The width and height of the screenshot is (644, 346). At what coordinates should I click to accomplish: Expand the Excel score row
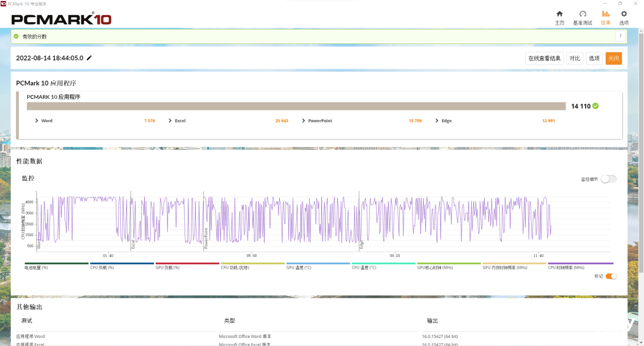coord(170,121)
